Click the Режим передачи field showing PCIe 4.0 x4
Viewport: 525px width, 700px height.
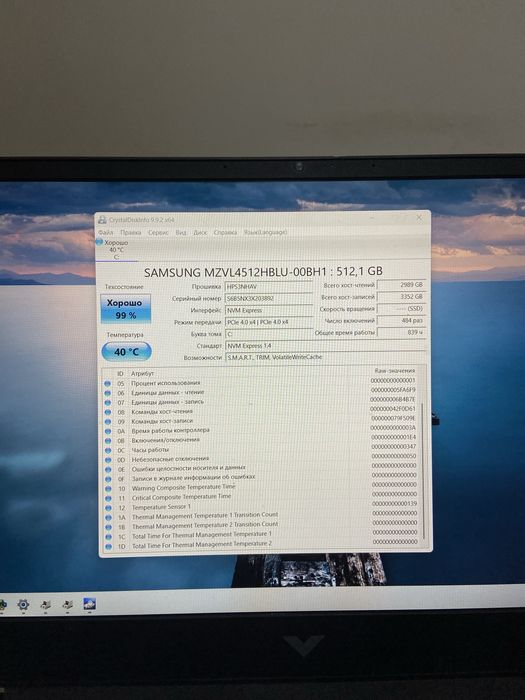coord(269,322)
